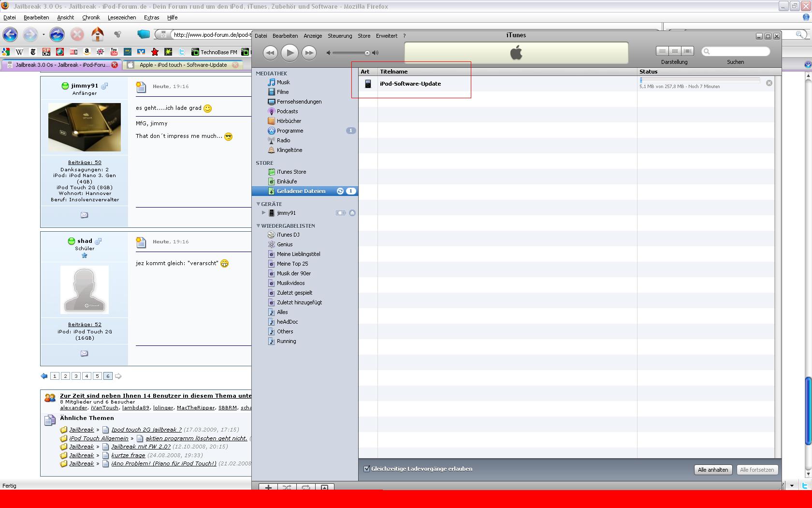Open the TechnoBase FM bookmark
Viewport: 812px width, 508px height.
point(214,52)
